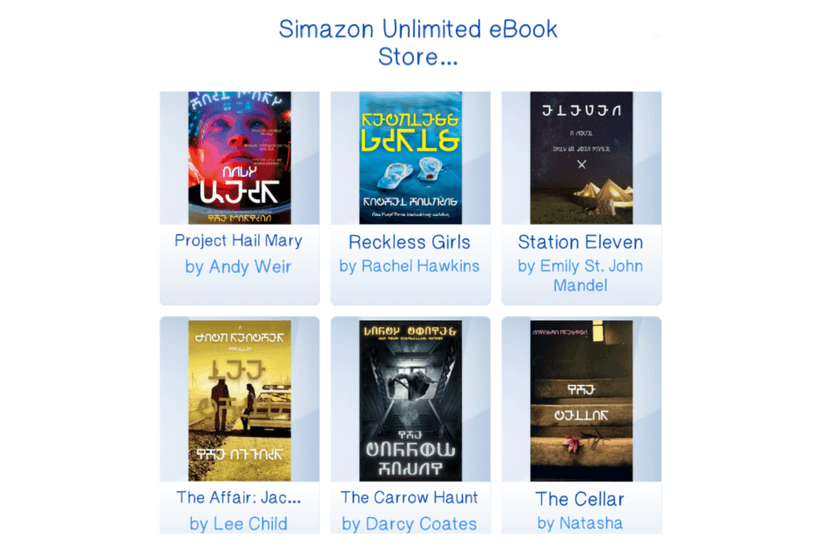
Task: Click author link by Andy Weir
Action: [238, 267]
